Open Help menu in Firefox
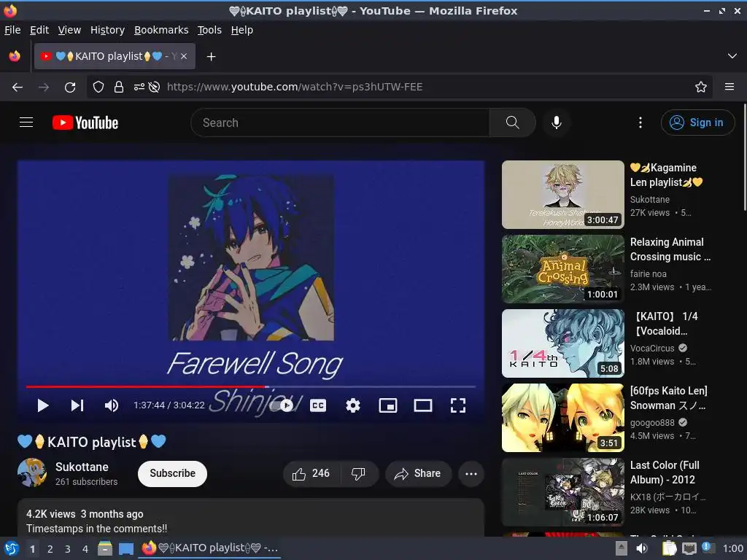Viewport: 747px width, 560px height. 242,30
